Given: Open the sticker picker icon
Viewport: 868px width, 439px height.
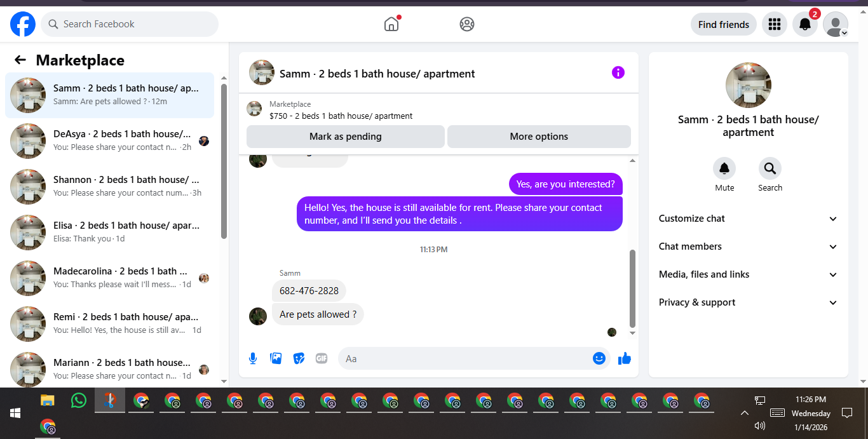Looking at the screenshot, I should [x=299, y=358].
